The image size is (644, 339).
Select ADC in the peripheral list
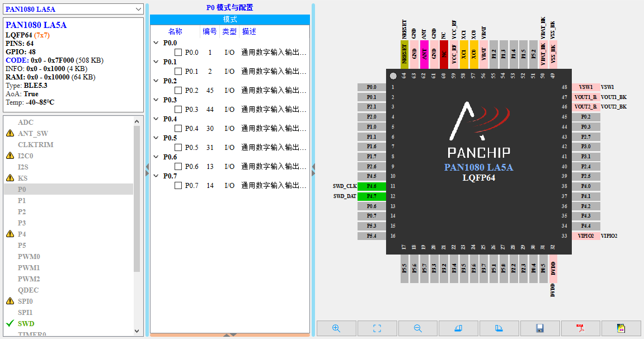click(26, 123)
